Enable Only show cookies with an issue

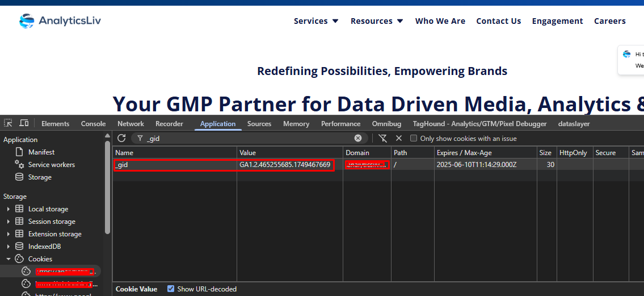tap(414, 139)
